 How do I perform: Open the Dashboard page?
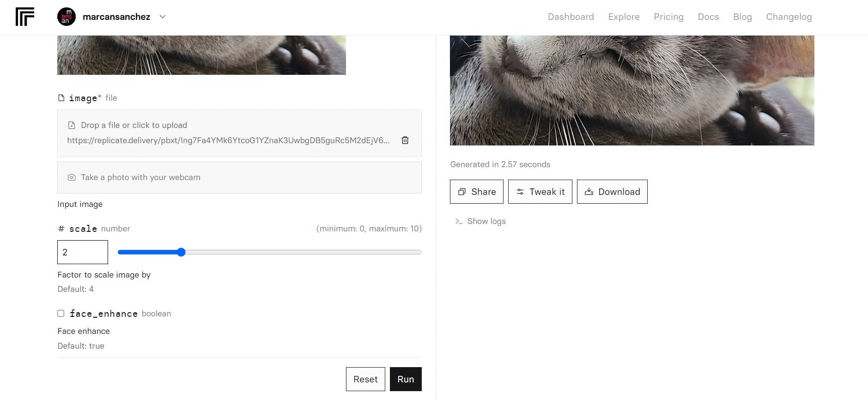tap(571, 17)
